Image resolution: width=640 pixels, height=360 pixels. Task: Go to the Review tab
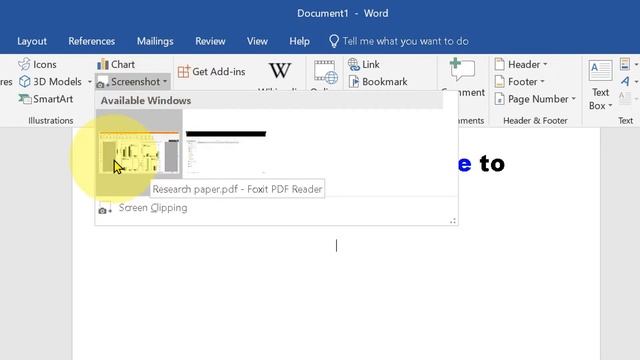pyautogui.click(x=210, y=41)
